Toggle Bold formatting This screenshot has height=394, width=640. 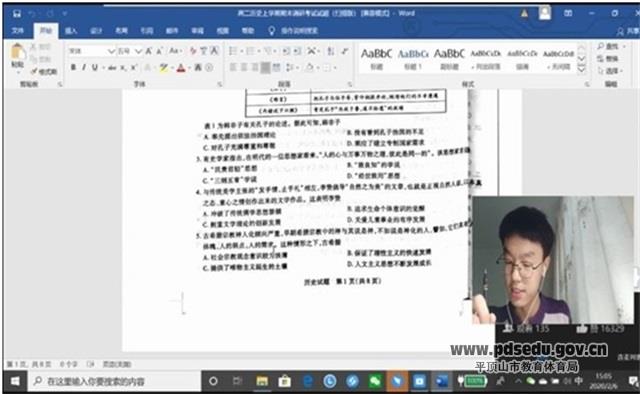[x=73, y=68]
